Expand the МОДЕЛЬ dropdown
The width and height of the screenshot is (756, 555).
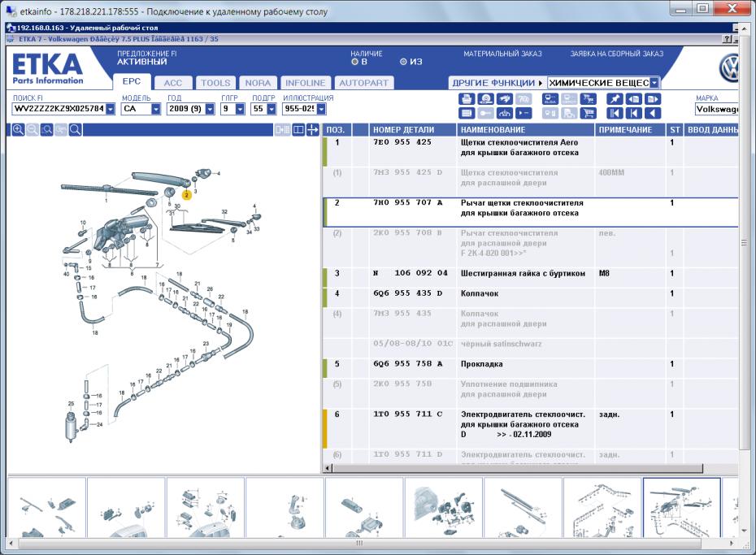156,109
